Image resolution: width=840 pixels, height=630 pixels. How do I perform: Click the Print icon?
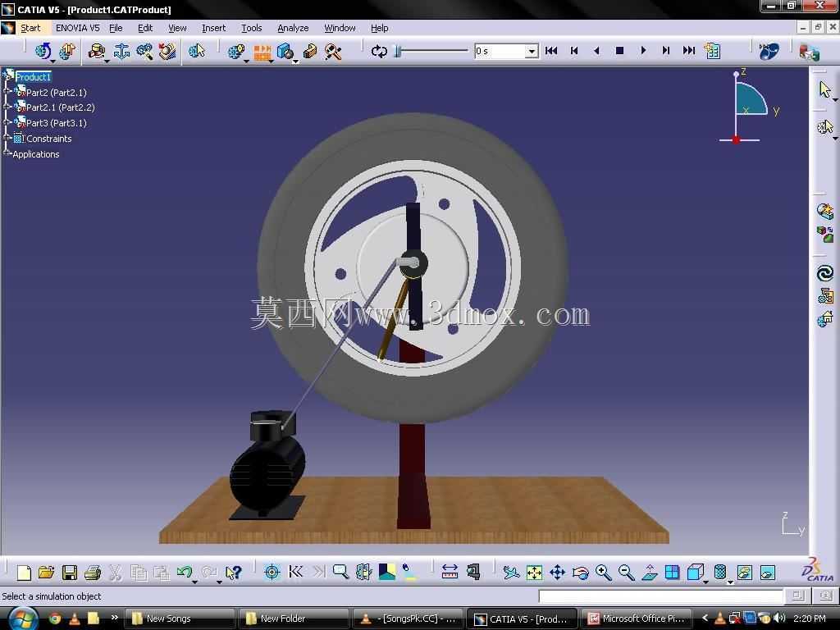[93, 573]
